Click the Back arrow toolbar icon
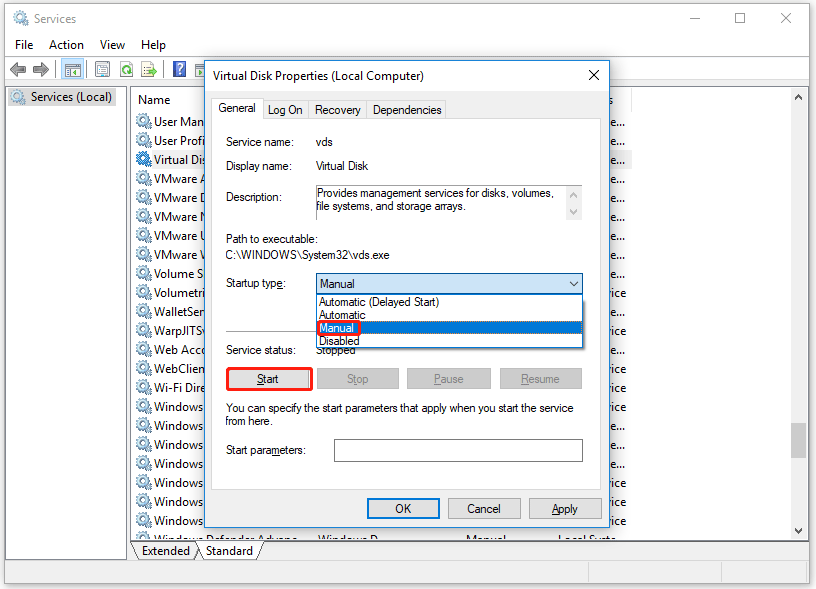 (x=18, y=69)
